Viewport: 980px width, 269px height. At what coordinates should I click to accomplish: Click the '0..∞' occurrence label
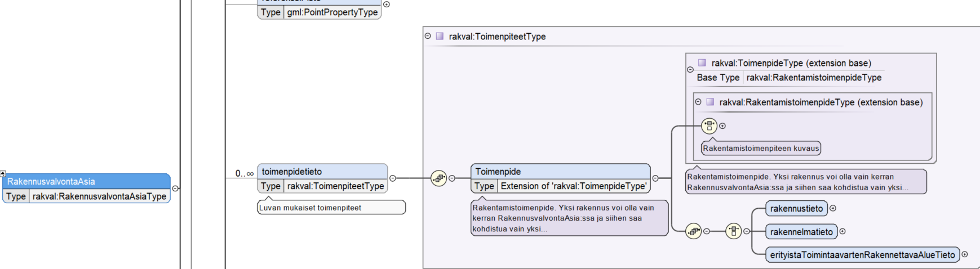pyautogui.click(x=245, y=174)
